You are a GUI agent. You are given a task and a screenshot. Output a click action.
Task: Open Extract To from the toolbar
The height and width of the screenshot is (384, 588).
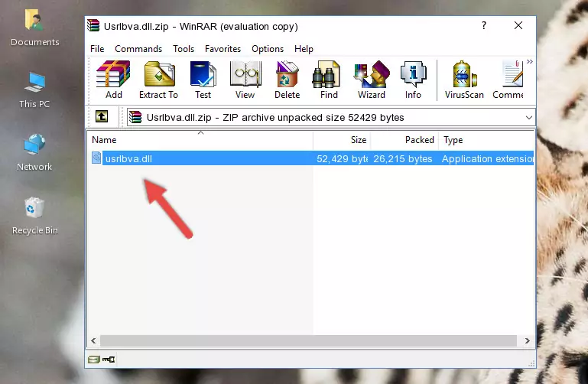[x=158, y=80]
